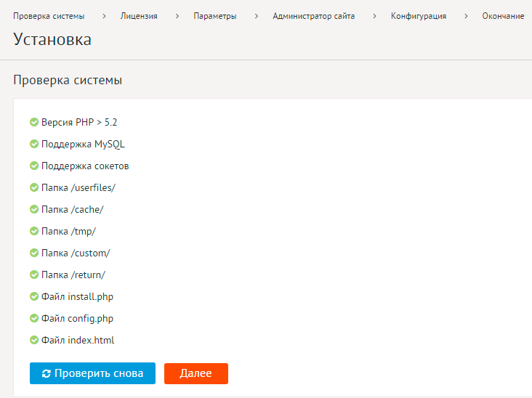Click the orange Далее button
The width and height of the screenshot is (532, 398).
pyautogui.click(x=196, y=373)
